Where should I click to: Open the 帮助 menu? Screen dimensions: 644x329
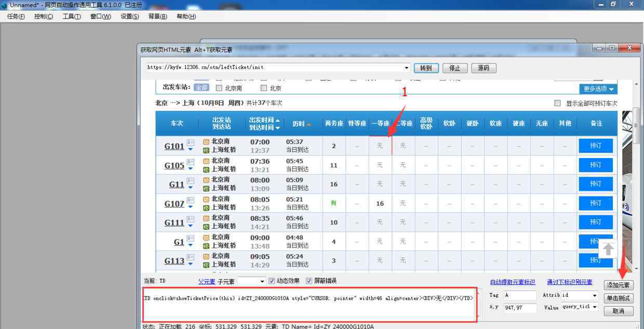(186, 16)
